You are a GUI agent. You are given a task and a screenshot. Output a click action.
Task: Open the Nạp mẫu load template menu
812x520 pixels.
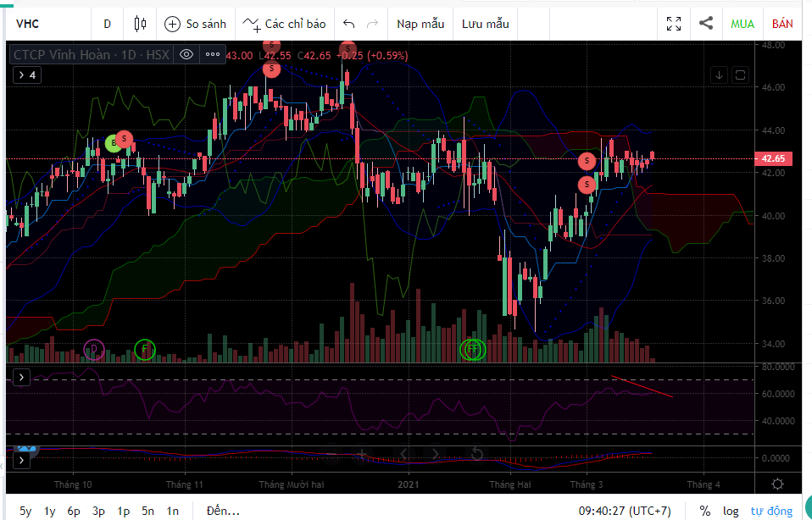point(420,24)
